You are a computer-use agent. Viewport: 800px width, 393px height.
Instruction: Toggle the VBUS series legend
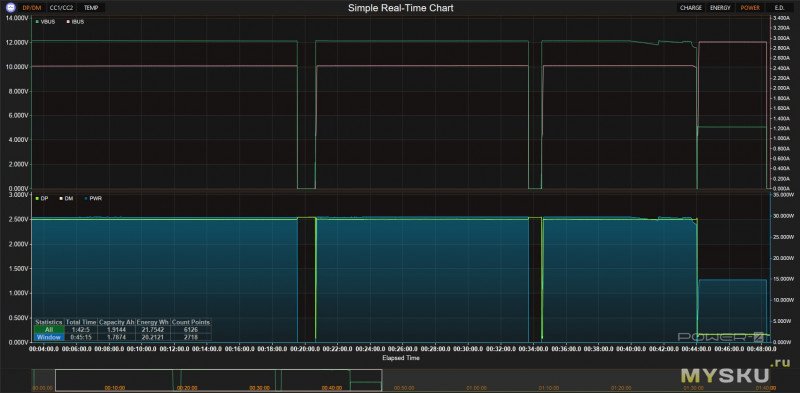(45, 22)
